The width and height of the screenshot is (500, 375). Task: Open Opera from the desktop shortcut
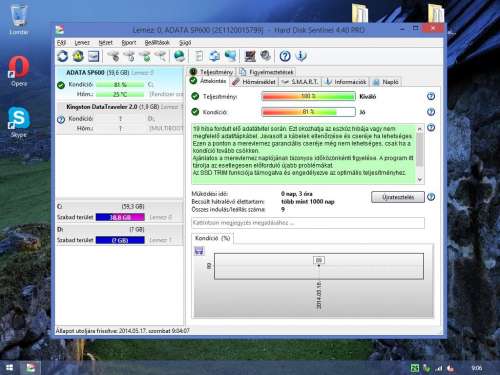pyautogui.click(x=19, y=71)
